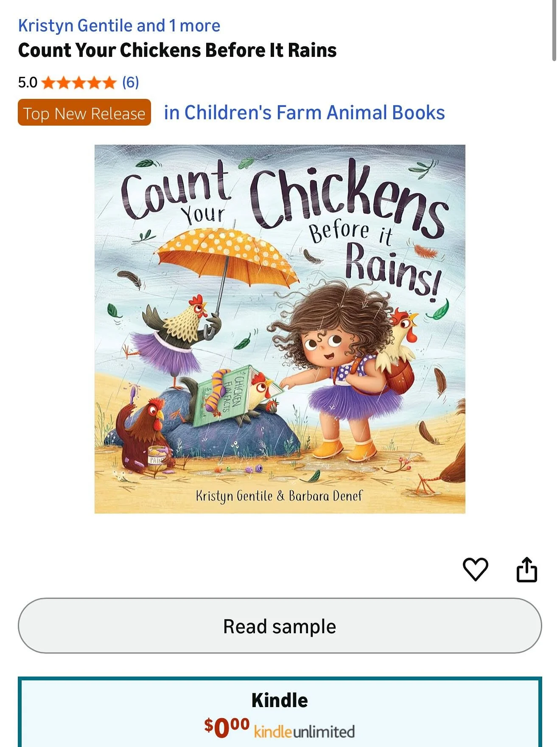Tap the 5.0 rating number
The image size is (560, 747).
(28, 82)
